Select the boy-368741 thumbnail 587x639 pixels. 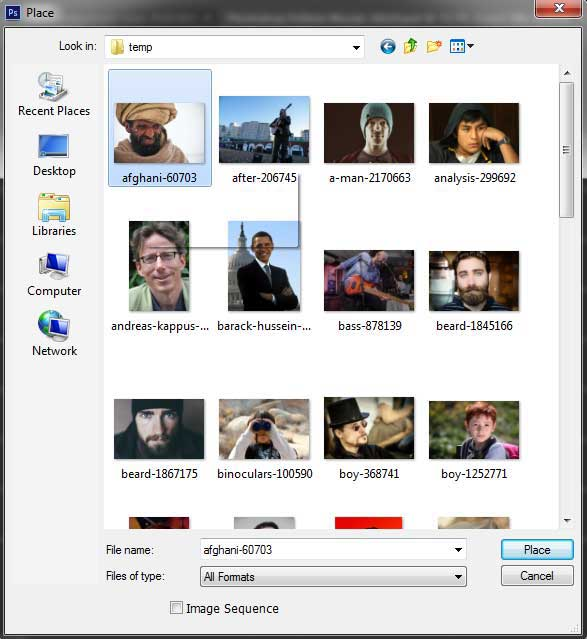[369, 428]
